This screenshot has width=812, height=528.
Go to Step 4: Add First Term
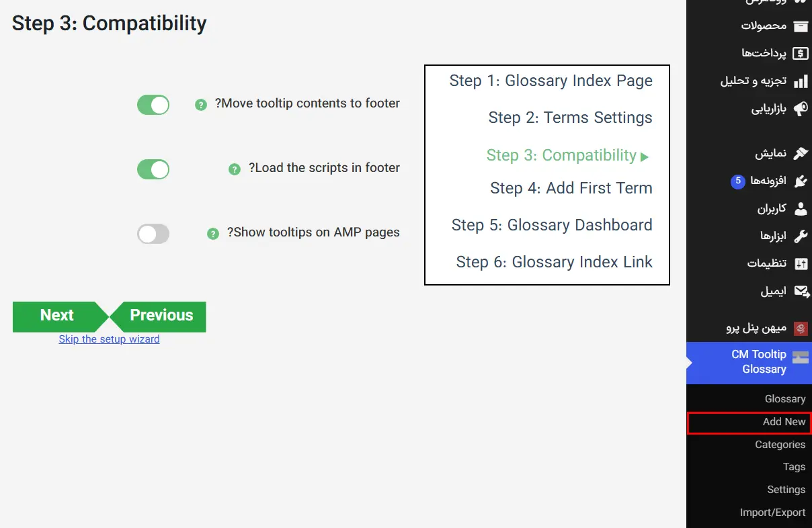click(571, 188)
